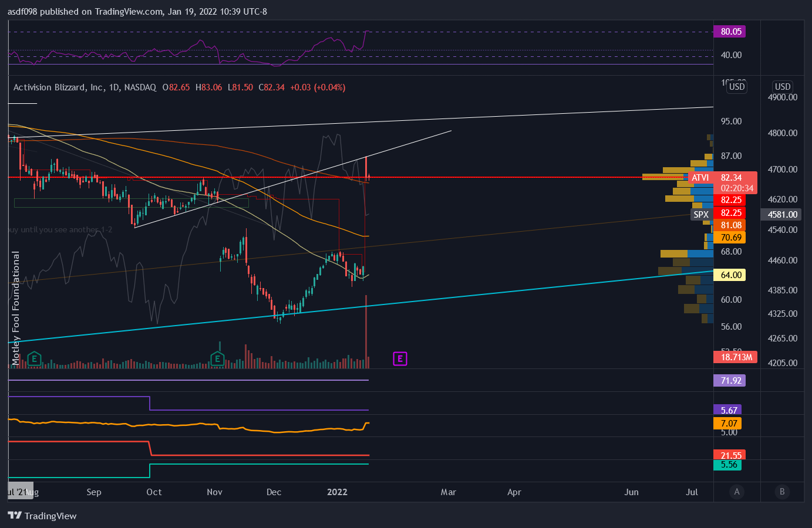Click the 68.00 price axis level
This screenshot has width=812, height=528.
pos(732,252)
